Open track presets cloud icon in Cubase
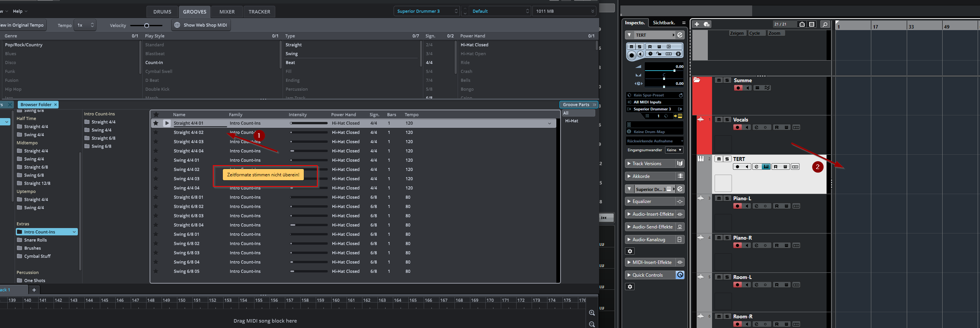The width and height of the screenshot is (980, 328). pos(707,24)
